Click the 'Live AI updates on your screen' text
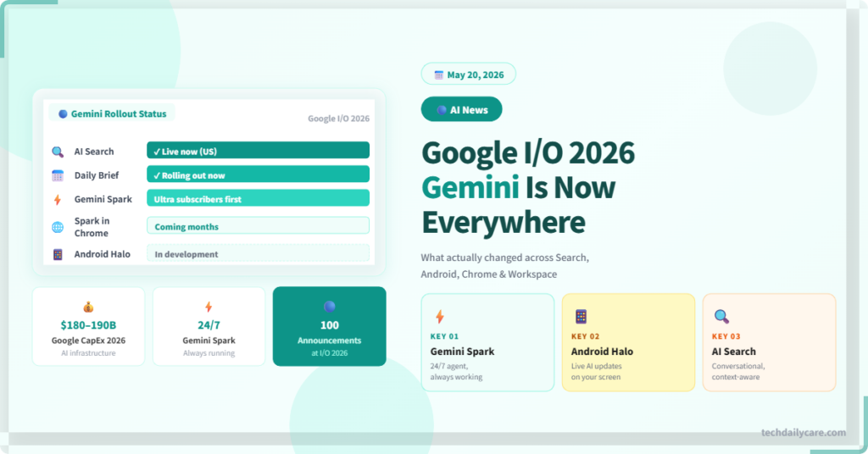The image size is (868, 454). click(596, 372)
